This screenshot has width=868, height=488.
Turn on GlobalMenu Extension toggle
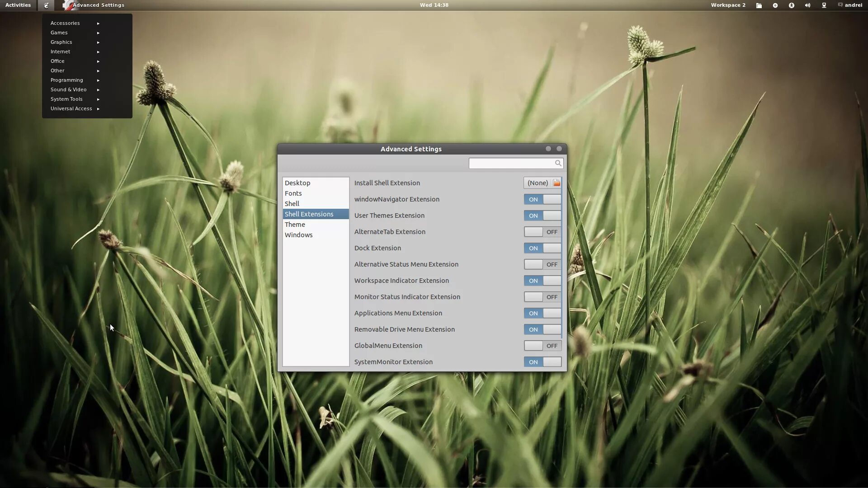pos(542,346)
